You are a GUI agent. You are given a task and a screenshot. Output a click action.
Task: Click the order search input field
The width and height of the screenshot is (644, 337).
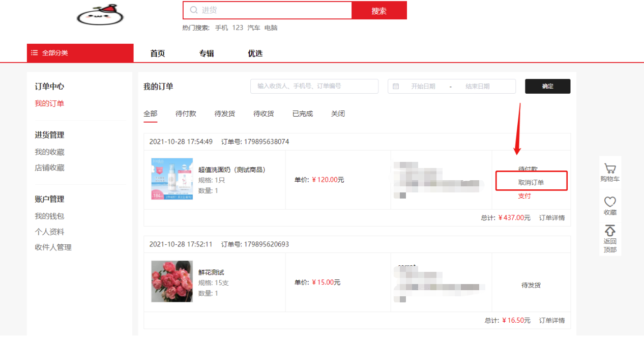click(x=314, y=87)
